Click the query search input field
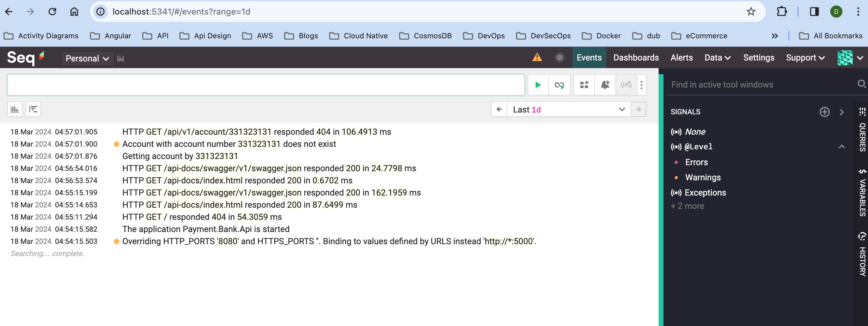Viewport: 868px width, 326px height. pos(265,85)
